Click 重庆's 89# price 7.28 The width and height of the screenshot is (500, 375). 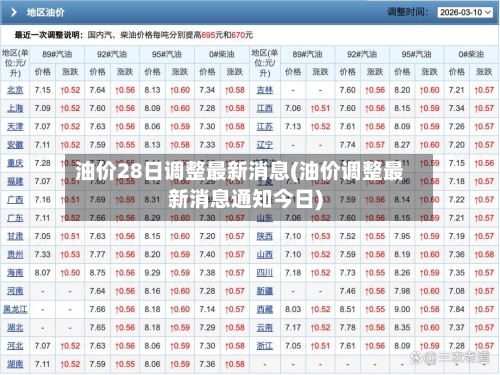[43, 163]
